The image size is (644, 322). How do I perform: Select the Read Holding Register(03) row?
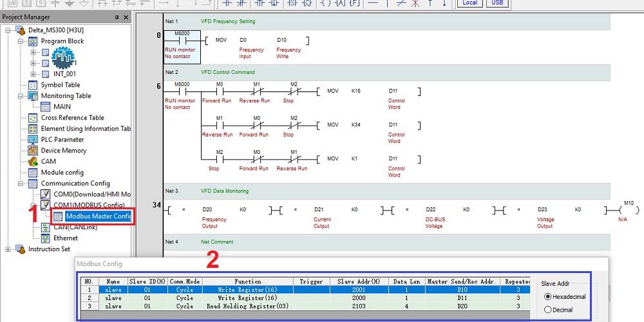point(305,307)
